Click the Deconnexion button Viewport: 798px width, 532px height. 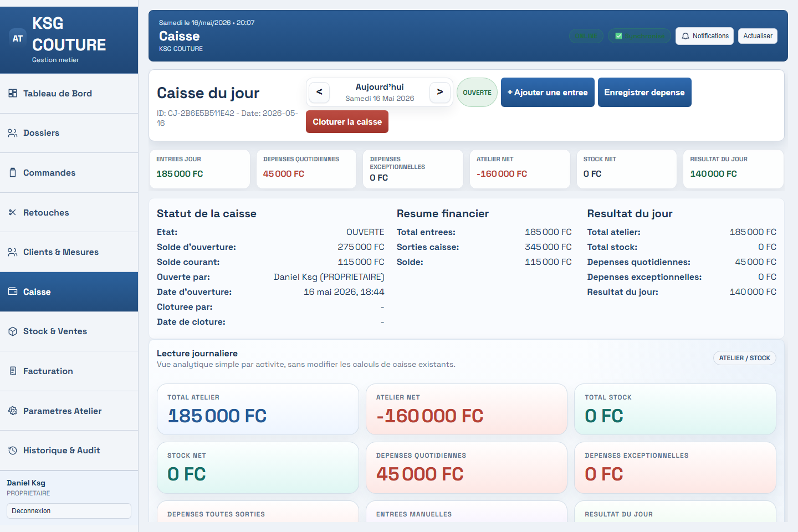[x=69, y=511]
